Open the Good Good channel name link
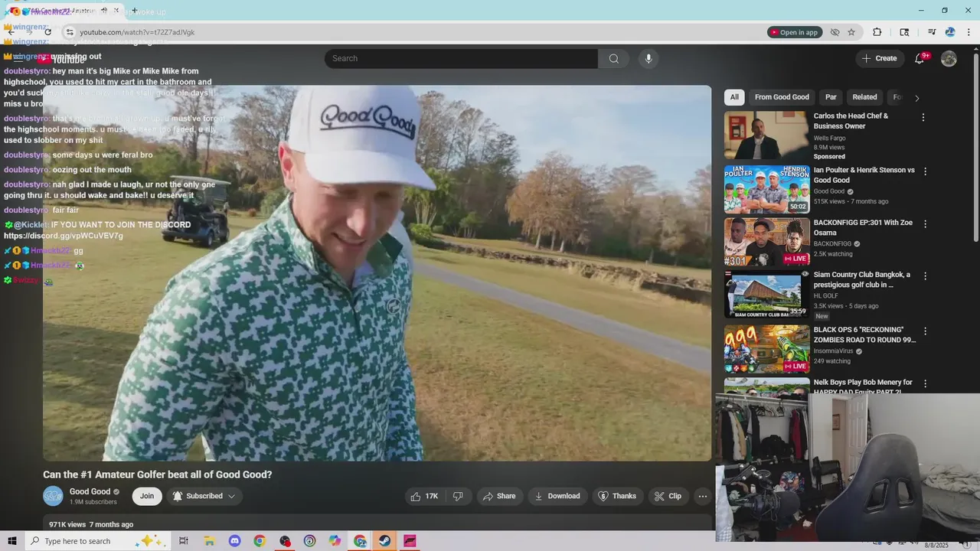 (90, 491)
